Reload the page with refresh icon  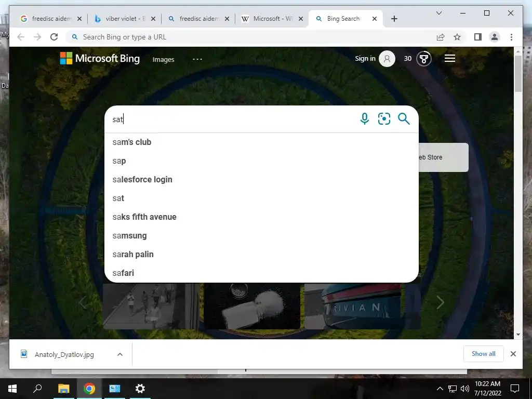tap(54, 37)
